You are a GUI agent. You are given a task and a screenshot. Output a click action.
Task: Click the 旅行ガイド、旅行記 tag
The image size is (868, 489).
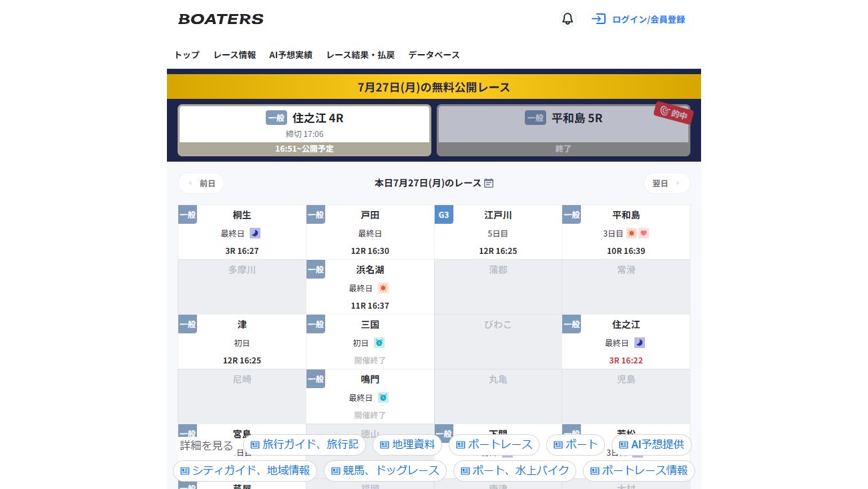tap(304, 445)
